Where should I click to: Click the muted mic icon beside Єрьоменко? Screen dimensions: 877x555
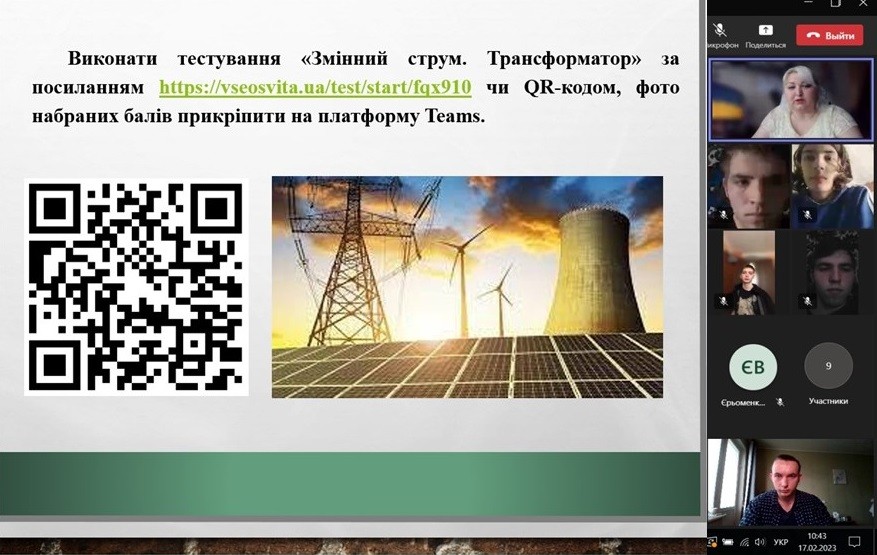pos(780,402)
